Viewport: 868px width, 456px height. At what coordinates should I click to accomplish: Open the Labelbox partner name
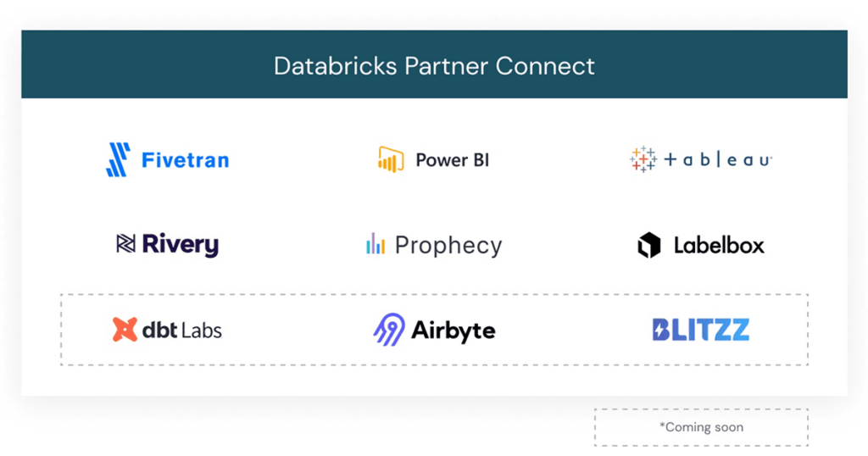(719, 246)
